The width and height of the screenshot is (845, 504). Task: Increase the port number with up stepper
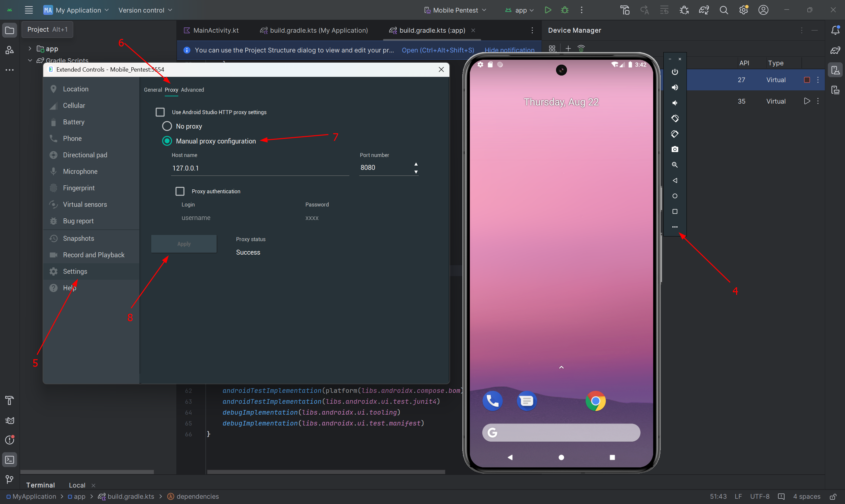tap(416, 164)
